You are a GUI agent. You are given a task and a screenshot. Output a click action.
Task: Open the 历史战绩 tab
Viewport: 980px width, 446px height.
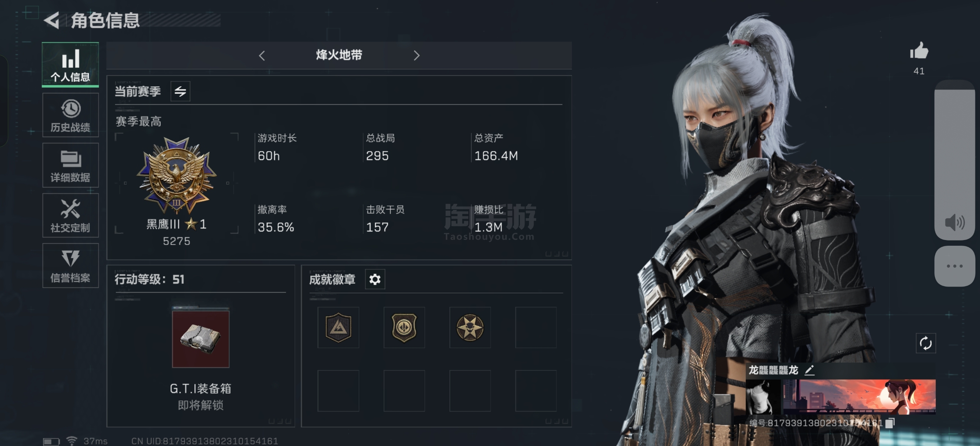point(70,115)
